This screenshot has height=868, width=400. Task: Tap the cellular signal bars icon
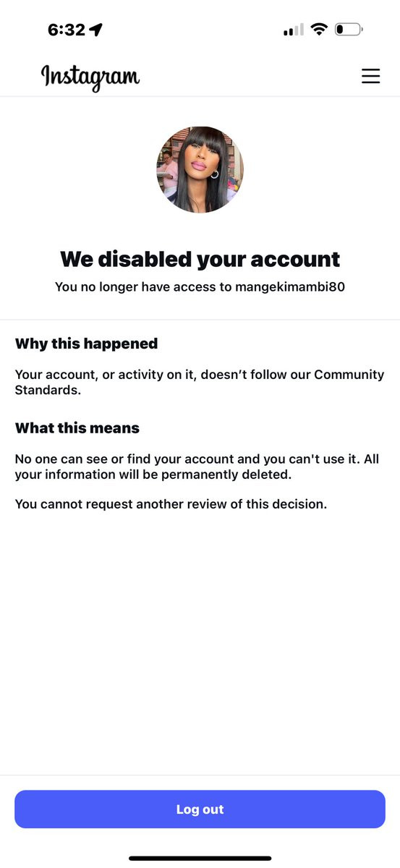coord(294,30)
